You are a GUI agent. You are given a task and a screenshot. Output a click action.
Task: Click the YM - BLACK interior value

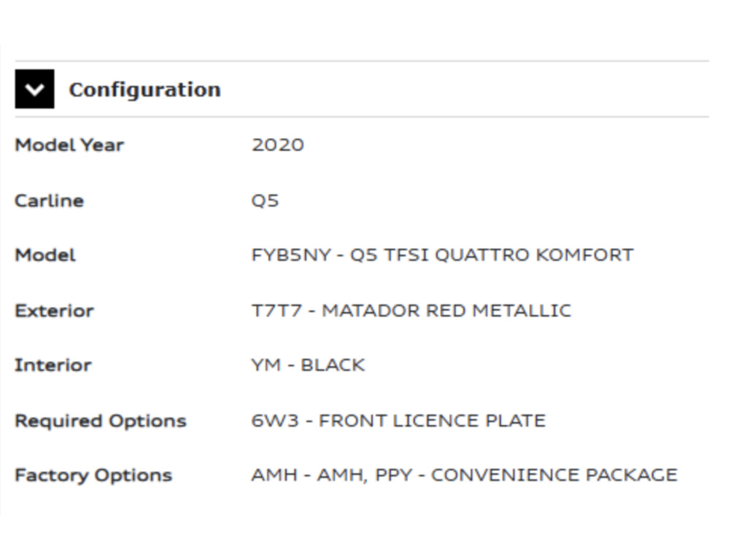[x=308, y=365]
